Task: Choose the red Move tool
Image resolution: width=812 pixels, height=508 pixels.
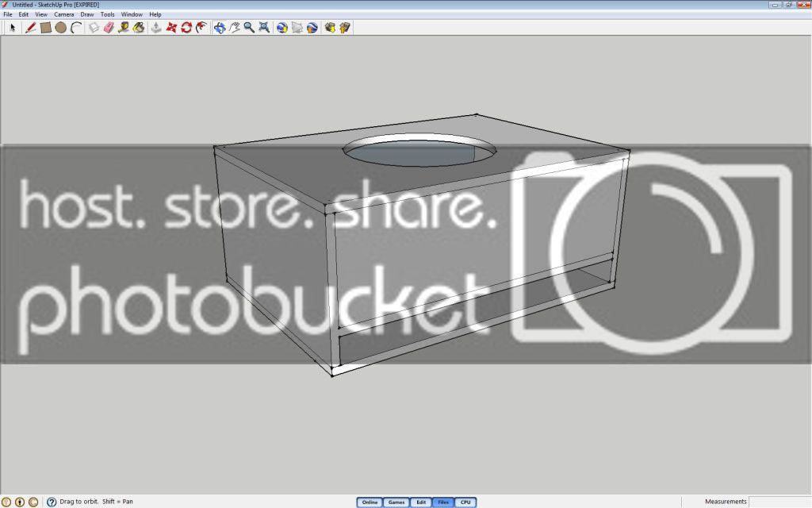Action: click(171, 28)
